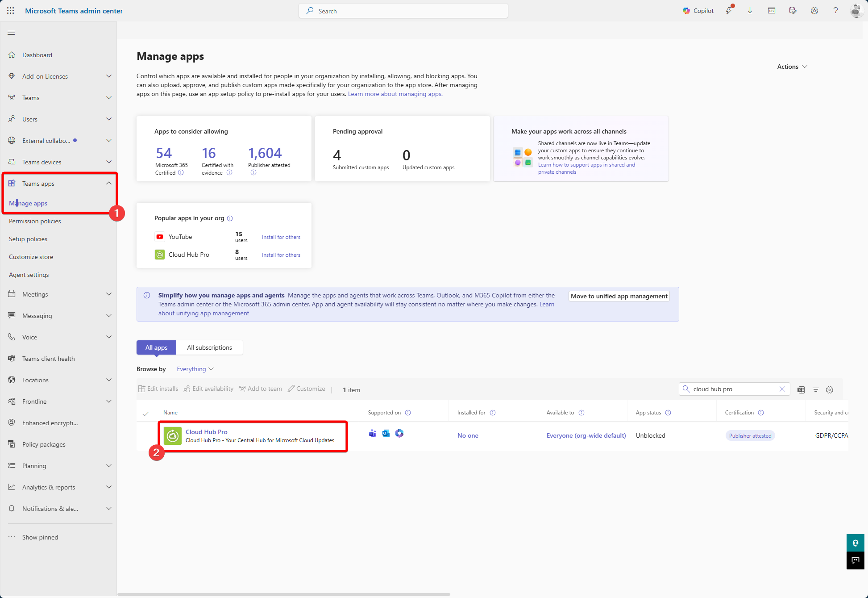Image resolution: width=868 pixels, height=598 pixels.
Task: Click Show pinned in the sidebar
Action: [x=40, y=537]
